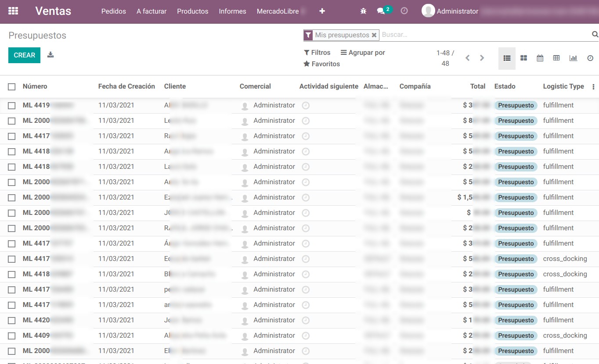The image size is (599, 364).
Task: Open the apps grid menu icon
Action: pos(13,11)
